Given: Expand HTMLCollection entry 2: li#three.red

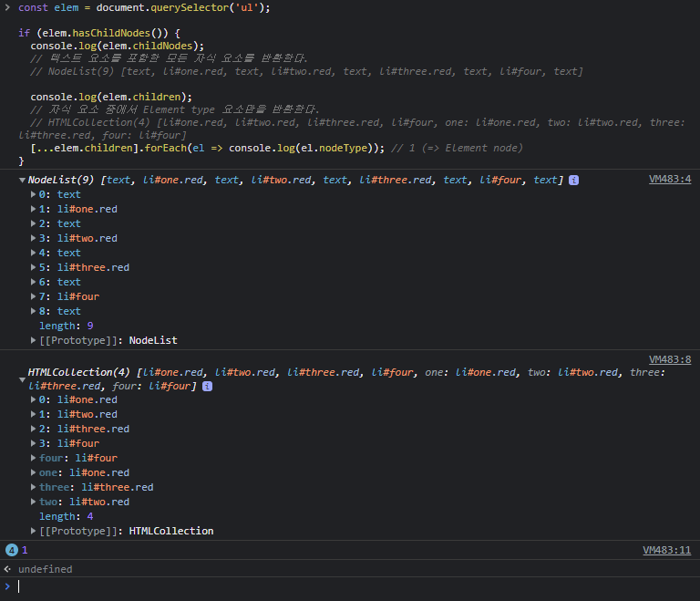Looking at the screenshot, I should point(33,429).
